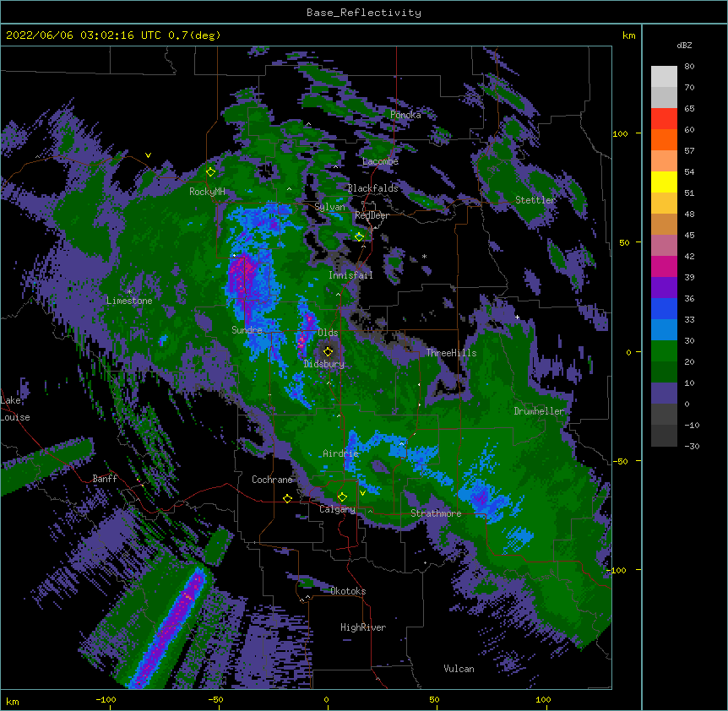Click the asterisk marker east of Innisfail
Image resolution: width=728 pixels, height=711 pixels.
[x=424, y=257]
